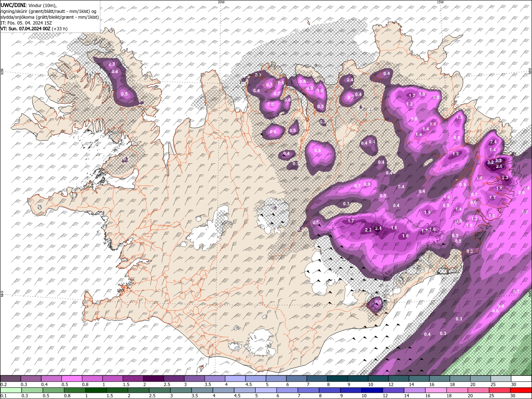Viewport: 532px width, 399px height.
Task: Pick the dark green 1 swatch in rain legend
Action: coord(96,390)
